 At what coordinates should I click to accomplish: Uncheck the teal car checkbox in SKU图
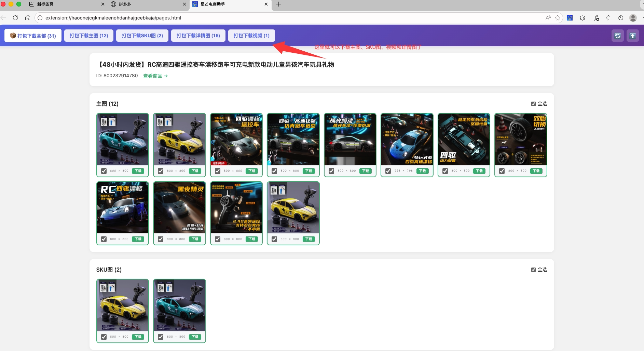(x=161, y=337)
